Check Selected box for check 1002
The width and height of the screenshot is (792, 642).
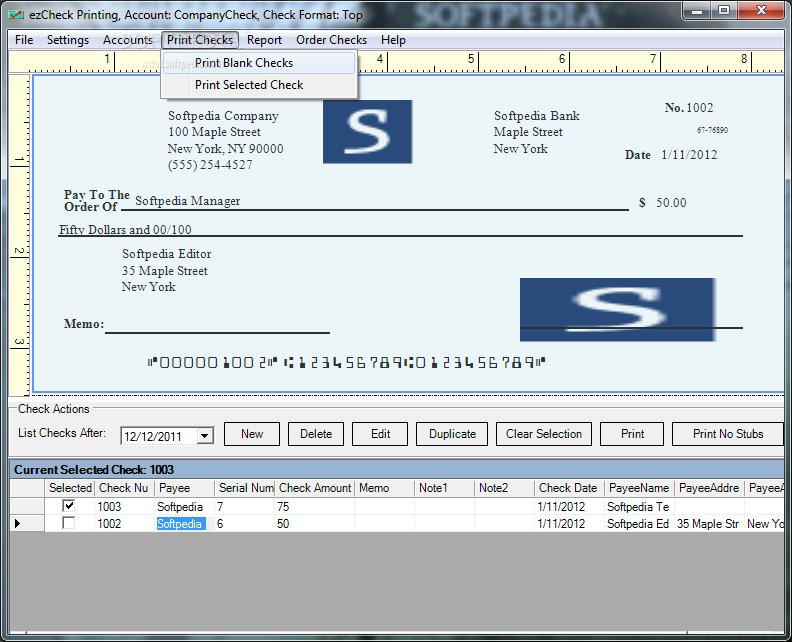tap(69, 523)
